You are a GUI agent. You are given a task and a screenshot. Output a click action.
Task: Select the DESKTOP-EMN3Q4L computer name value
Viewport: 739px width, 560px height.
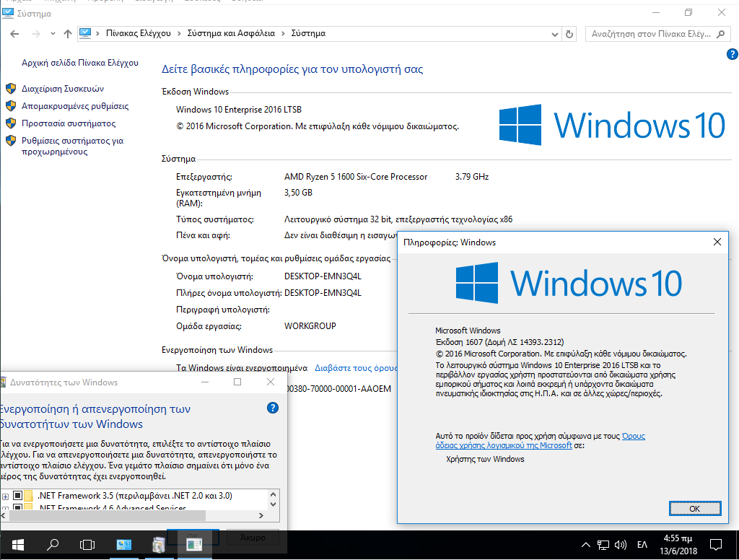click(x=323, y=276)
